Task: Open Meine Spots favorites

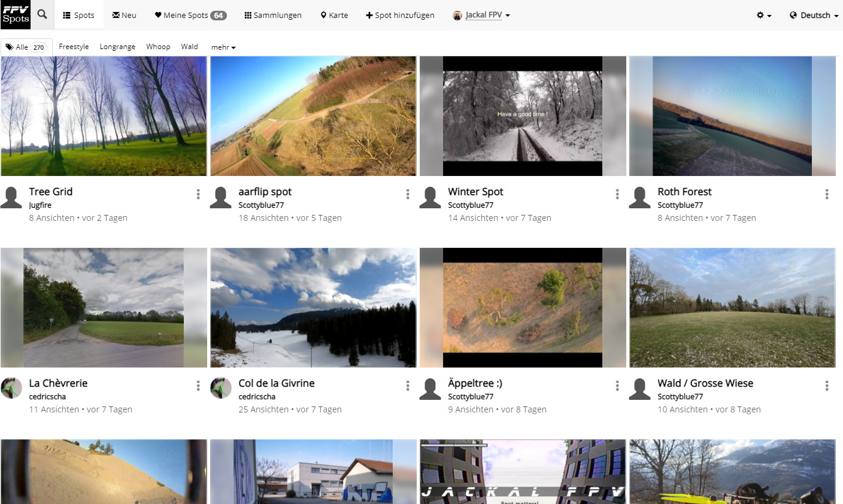Action: click(x=190, y=15)
